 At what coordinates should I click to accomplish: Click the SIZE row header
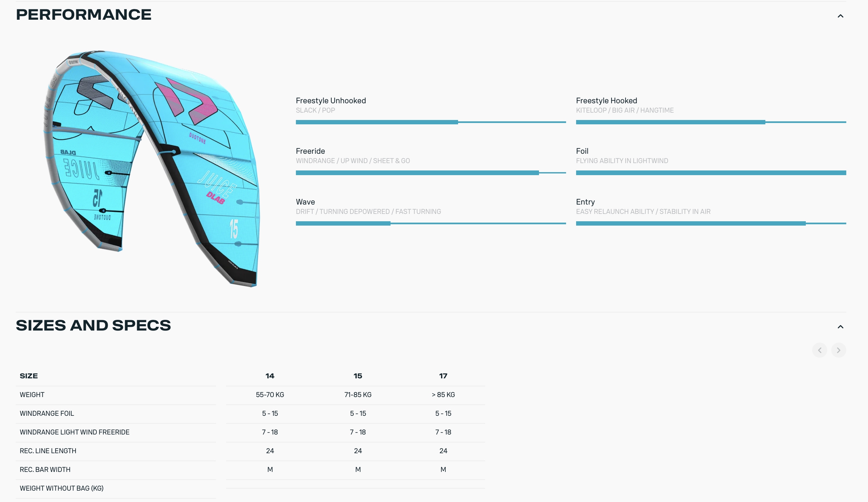[x=29, y=376]
